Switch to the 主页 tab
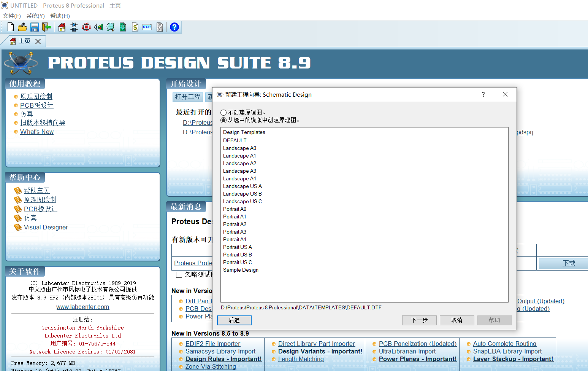Image resolution: width=588 pixels, height=371 pixels. pos(24,41)
